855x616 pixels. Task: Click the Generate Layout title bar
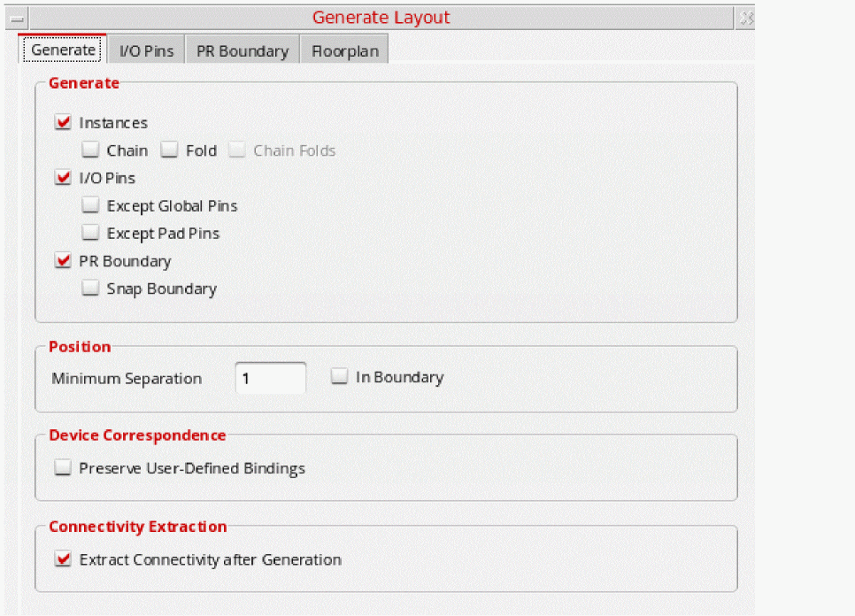pos(381,18)
